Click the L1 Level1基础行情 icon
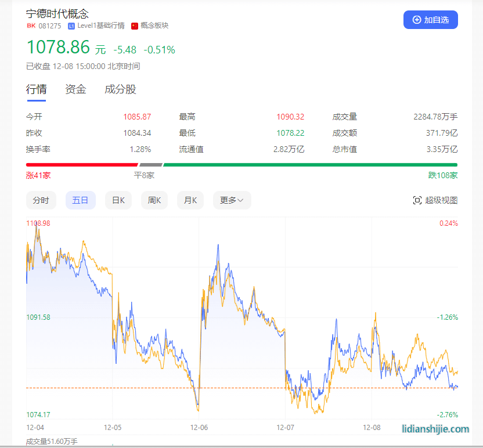Viewport: 483px width, 448px height. tap(71, 26)
